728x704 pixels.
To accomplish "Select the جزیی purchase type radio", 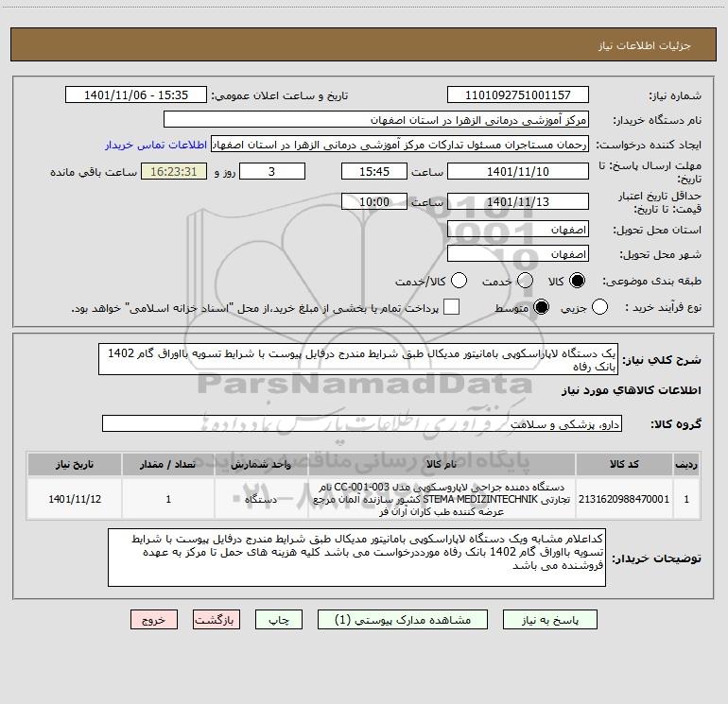I will (599, 307).
